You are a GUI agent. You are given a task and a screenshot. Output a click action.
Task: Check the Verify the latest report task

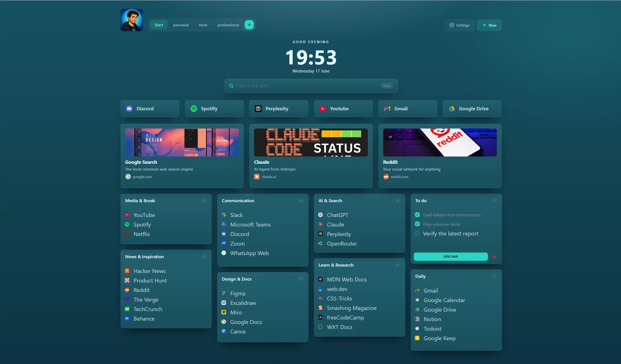pos(417,233)
